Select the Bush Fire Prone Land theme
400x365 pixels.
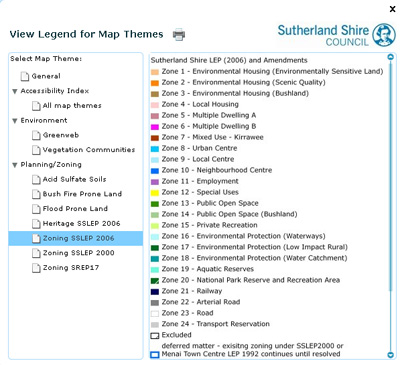82,194
